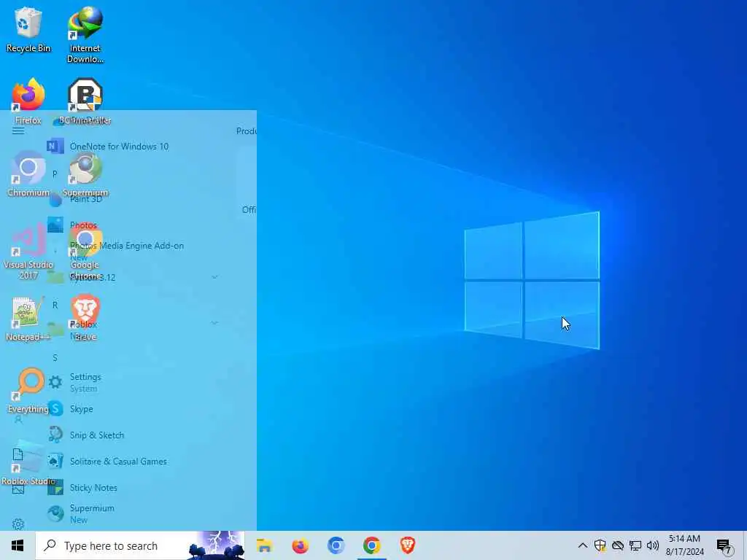Jump using the letter R header
The width and height of the screenshot is (747, 560).
[55, 305]
